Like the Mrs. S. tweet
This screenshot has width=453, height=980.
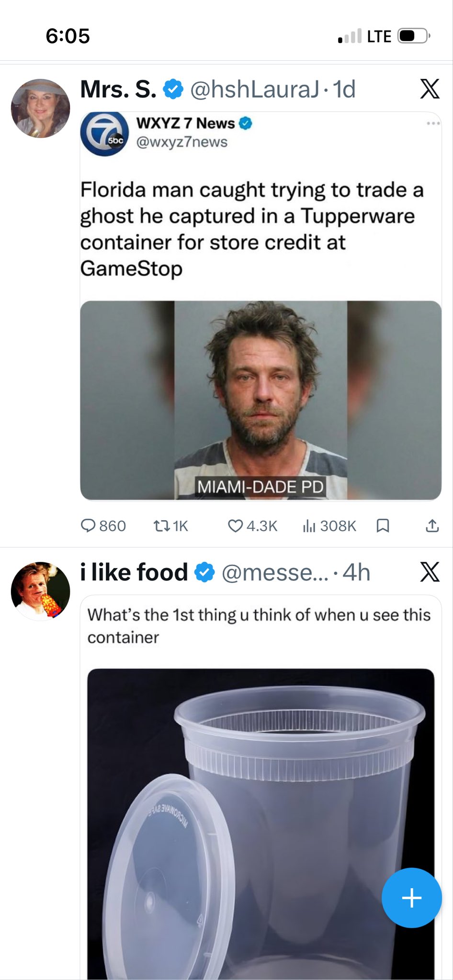[x=235, y=526]
